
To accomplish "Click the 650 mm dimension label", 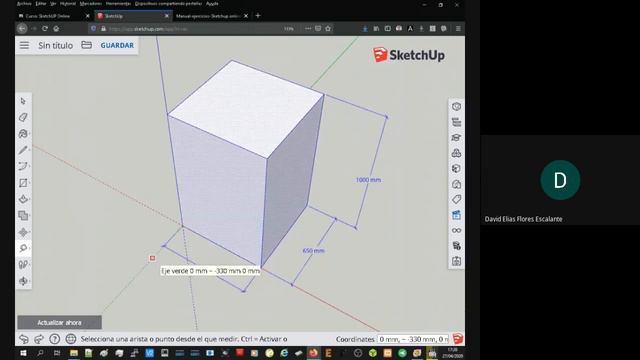I will (313, 251).
